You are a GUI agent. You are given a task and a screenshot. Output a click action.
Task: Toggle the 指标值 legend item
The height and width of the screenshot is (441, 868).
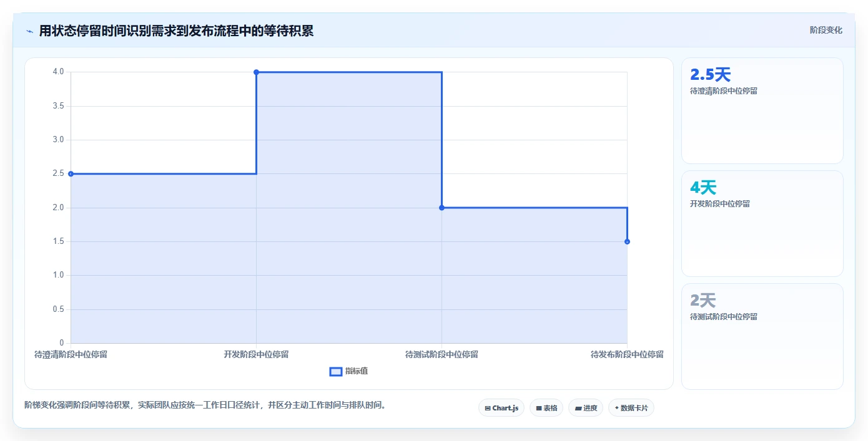pos(348,371)
